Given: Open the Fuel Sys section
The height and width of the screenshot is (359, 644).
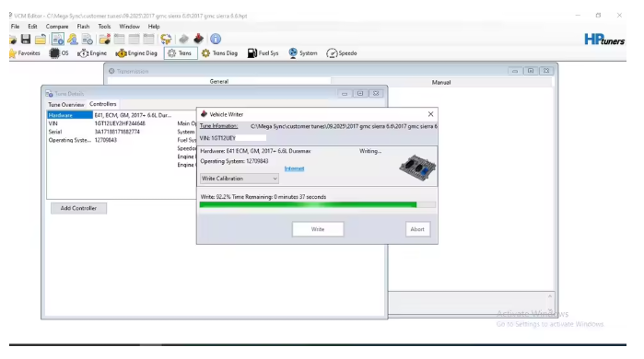Looking at the screenshot, I should [x=263, y=53].
